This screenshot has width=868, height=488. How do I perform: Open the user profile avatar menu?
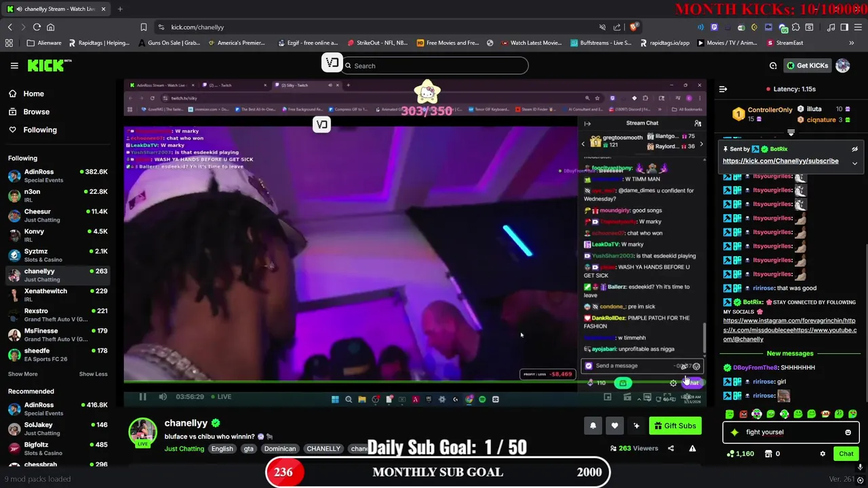tap(843, 66)
